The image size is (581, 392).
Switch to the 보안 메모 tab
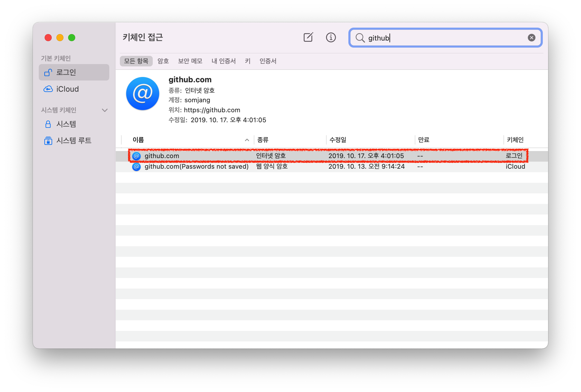[x=190, y=61]
